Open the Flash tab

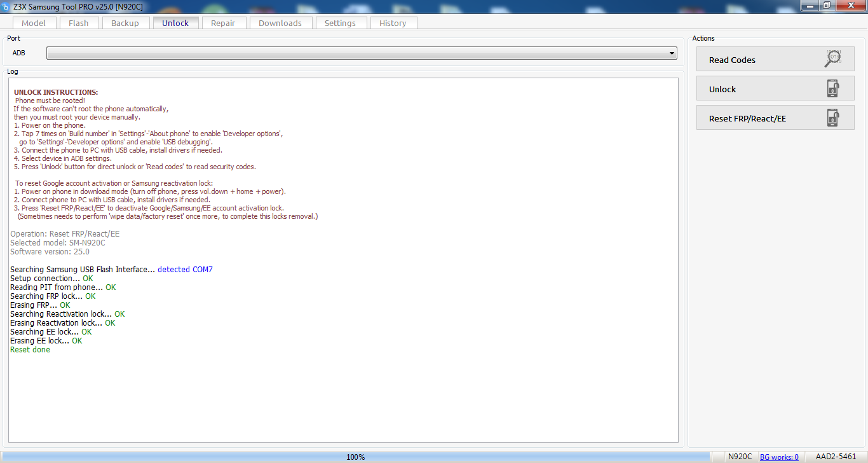[79, 23]
